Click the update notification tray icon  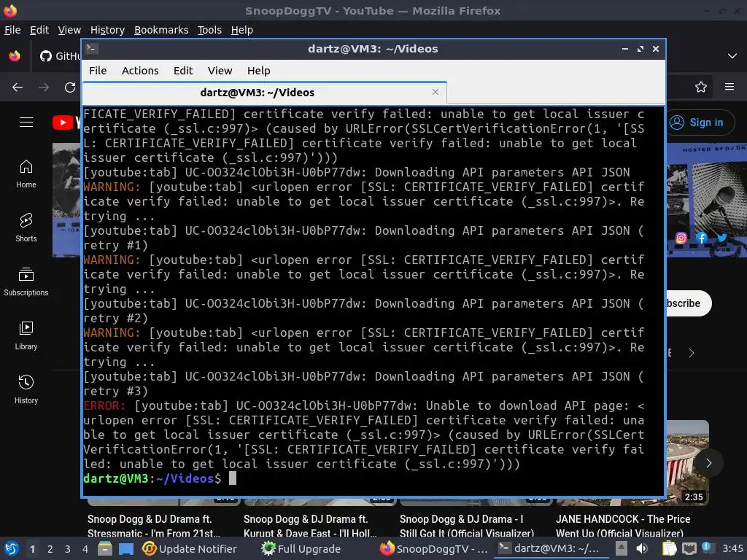click(708, 548)
